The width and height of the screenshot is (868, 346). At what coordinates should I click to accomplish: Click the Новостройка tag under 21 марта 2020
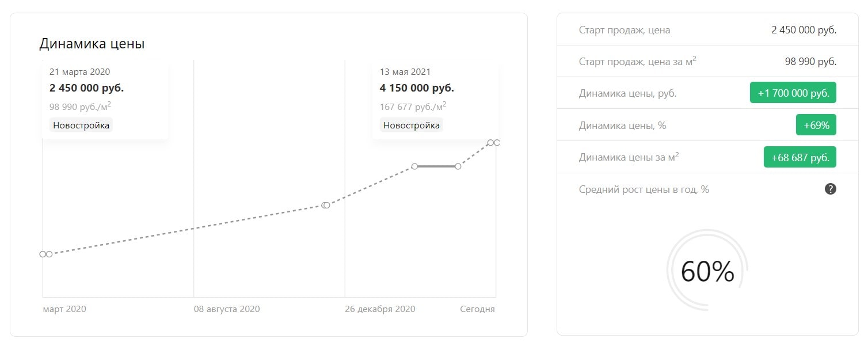coord(81,125)
